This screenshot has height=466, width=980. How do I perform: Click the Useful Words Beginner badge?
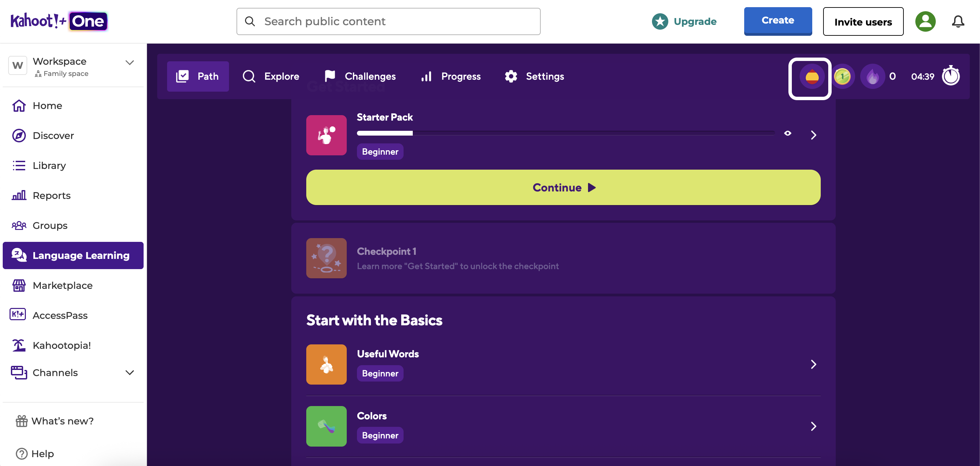point(380,373)
